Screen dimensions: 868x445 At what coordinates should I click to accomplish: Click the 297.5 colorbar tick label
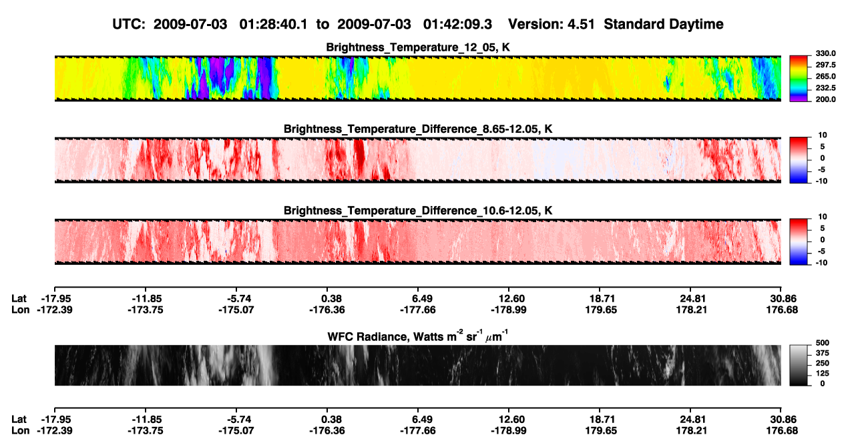(827, 65)
